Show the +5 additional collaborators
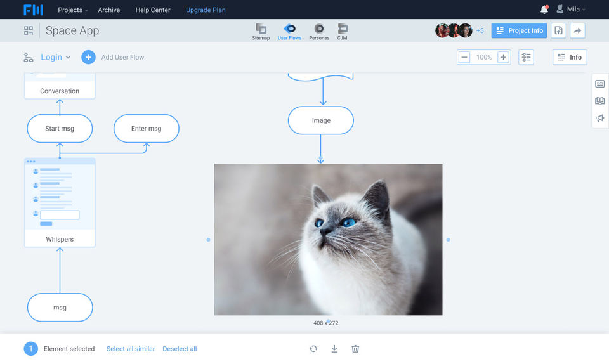The image size is (609, 364). tap(480, 30)
